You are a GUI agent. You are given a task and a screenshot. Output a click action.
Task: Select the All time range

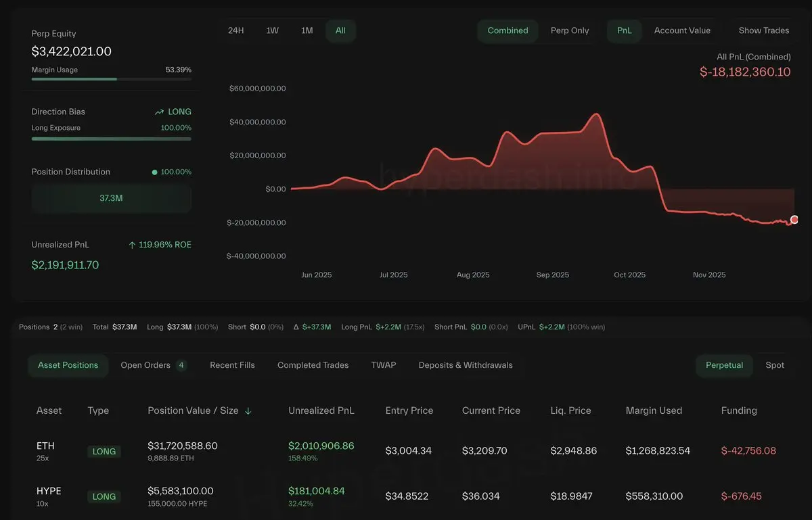click(340, 30)
